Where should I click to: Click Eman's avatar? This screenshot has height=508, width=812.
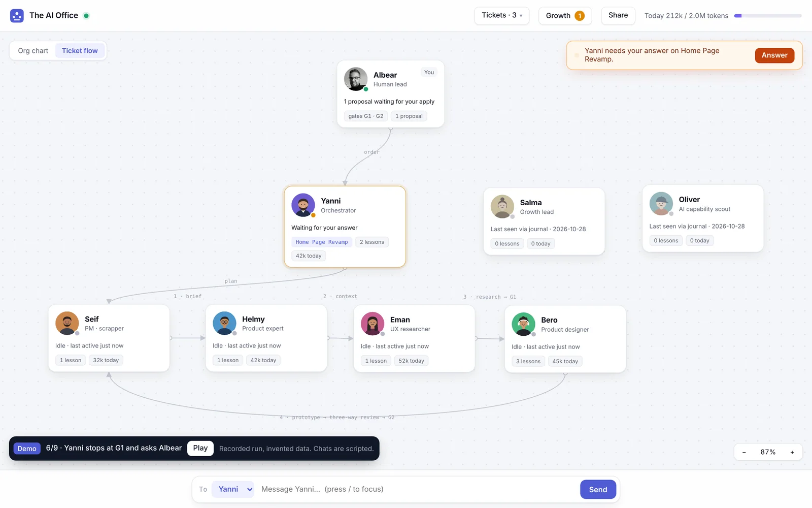pyautogui.click(x=373, y=324)
